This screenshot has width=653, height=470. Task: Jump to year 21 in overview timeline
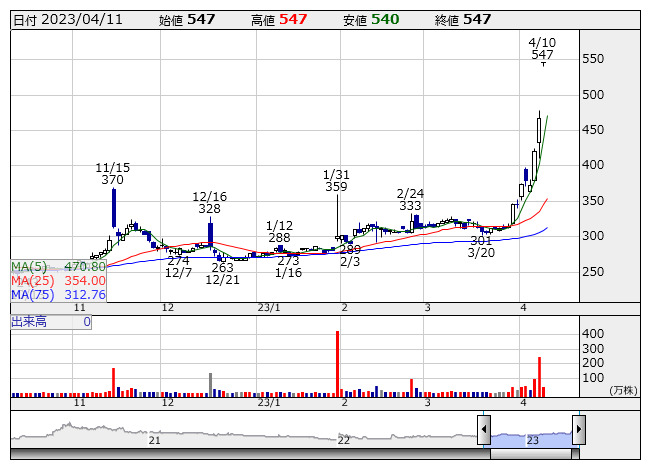click(154, 440)
